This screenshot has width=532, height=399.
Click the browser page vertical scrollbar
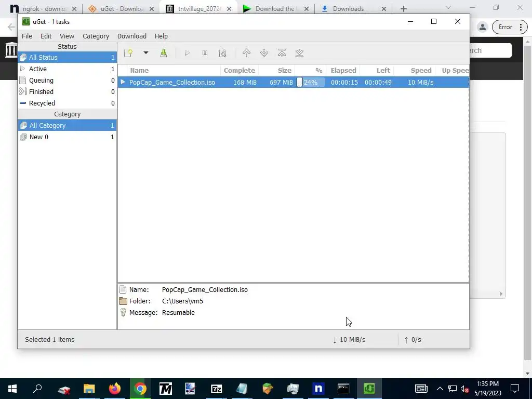[x=528, y=204]
